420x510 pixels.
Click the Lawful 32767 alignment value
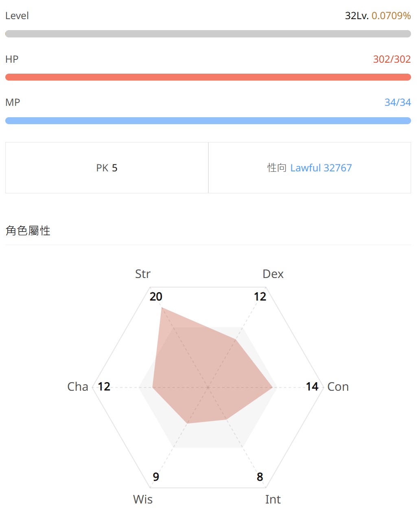point(321,168)
